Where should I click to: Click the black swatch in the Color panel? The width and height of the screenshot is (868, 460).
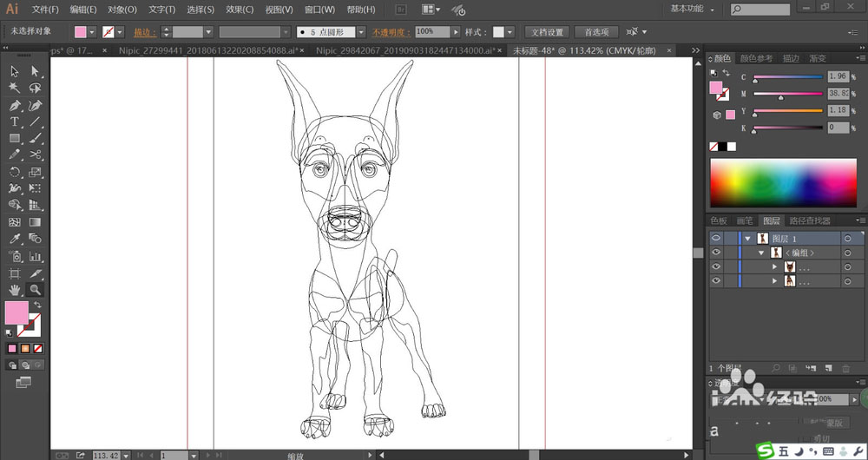(722, 147)
